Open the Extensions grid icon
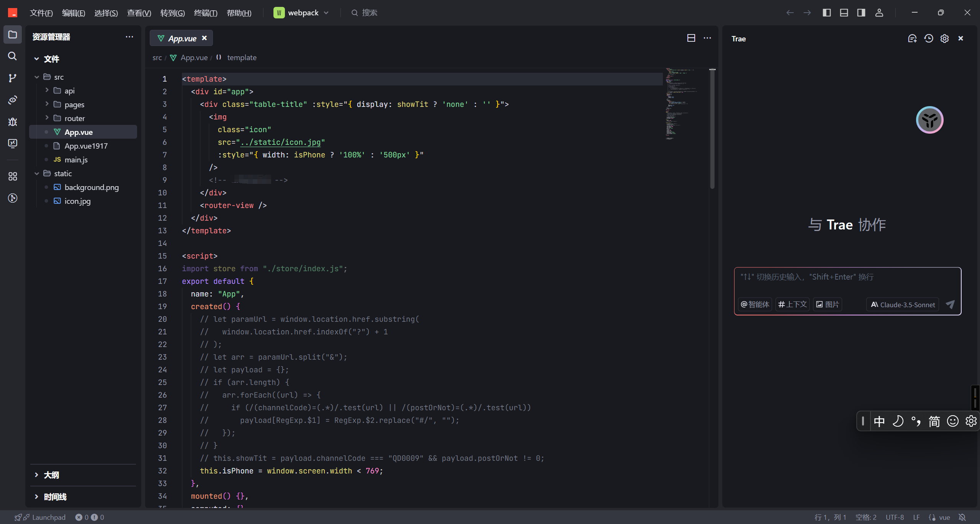The height and width of the screenshot is (524, 980). 12,176
